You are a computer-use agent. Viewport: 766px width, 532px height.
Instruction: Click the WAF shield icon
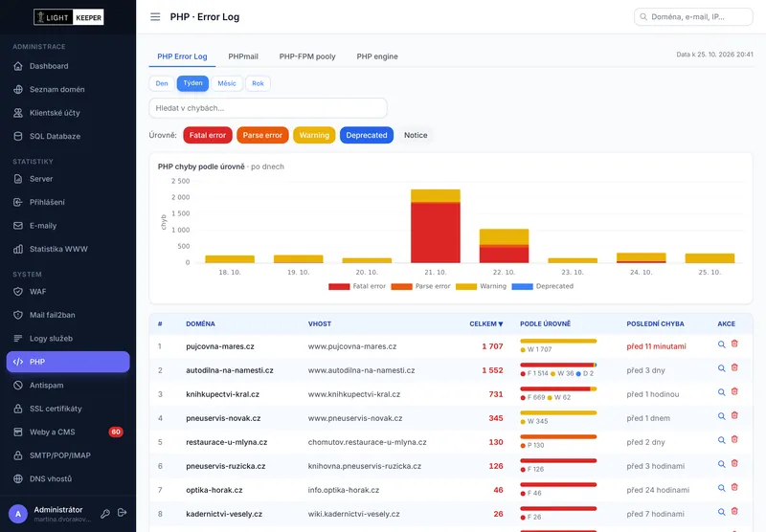(18, 292)
